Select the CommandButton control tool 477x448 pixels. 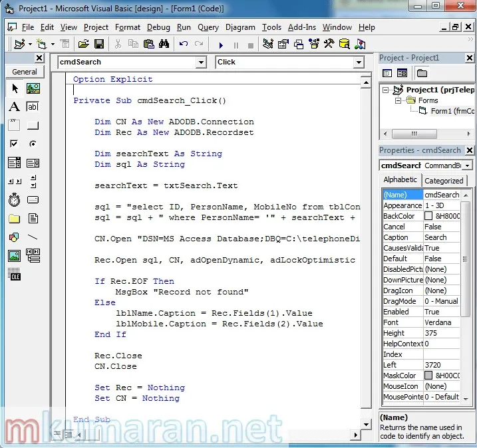pyautogui.click(x=33, y=125)
